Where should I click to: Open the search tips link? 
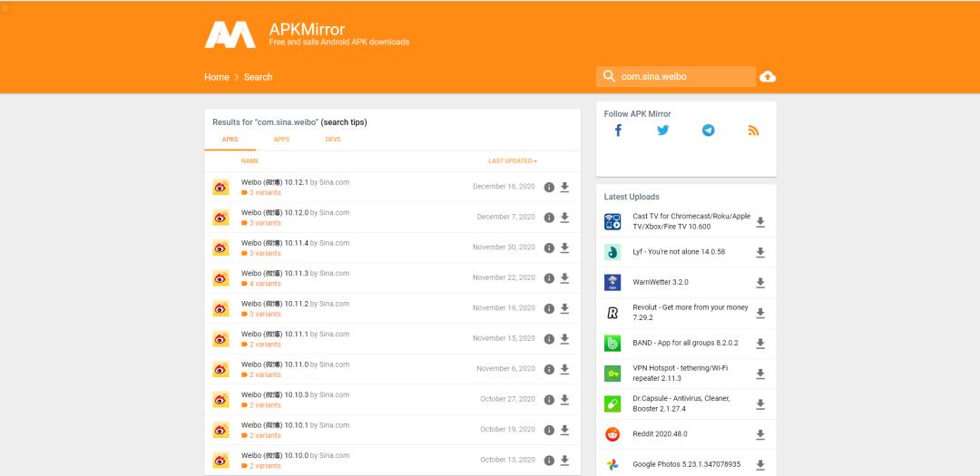pyautogui.click(x=346, y=122)
